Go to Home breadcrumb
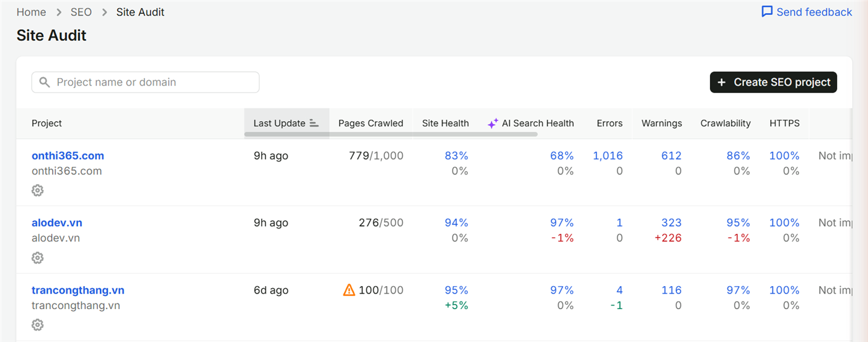The width and height of the screenshot is (868, 342). 31,12
